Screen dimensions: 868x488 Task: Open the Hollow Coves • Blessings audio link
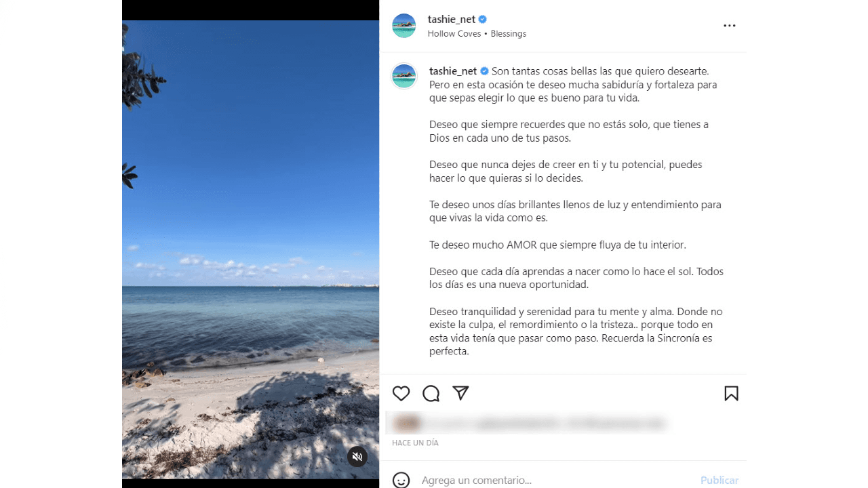[477, 34]
